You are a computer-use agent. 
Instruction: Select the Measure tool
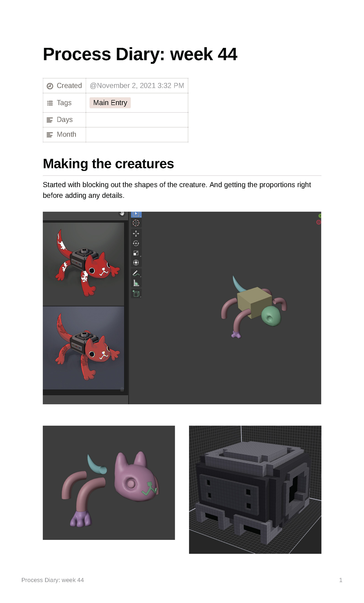tap(136, 283)
